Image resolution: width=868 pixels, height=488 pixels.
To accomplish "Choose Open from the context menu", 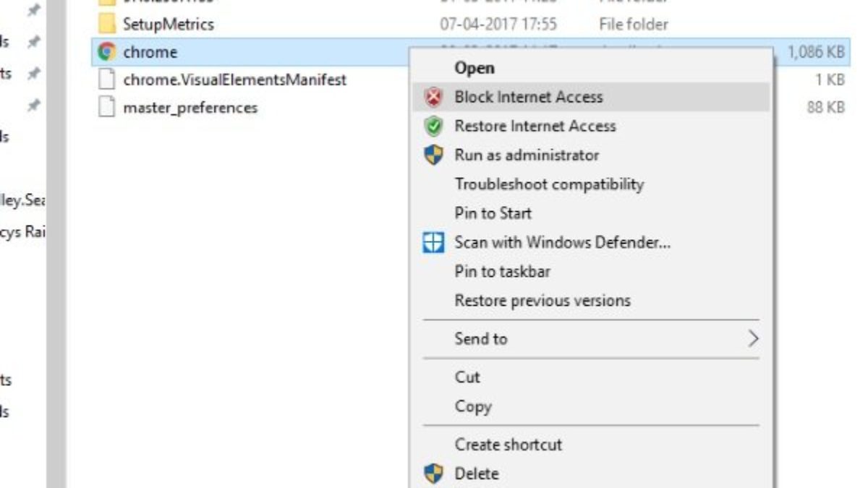I will coord(475,68).
